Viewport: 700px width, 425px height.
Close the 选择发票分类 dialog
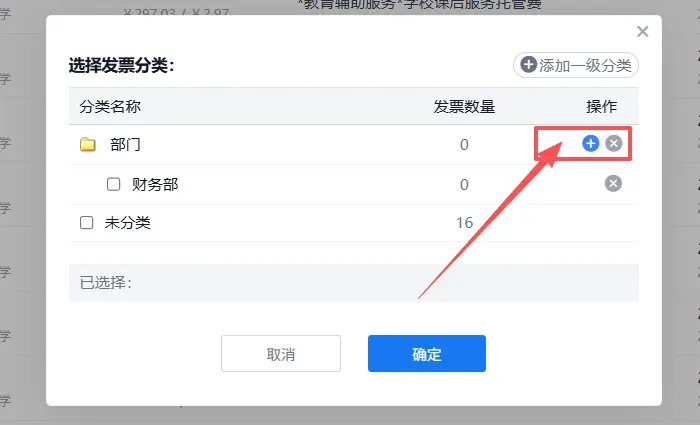(642, 32)
